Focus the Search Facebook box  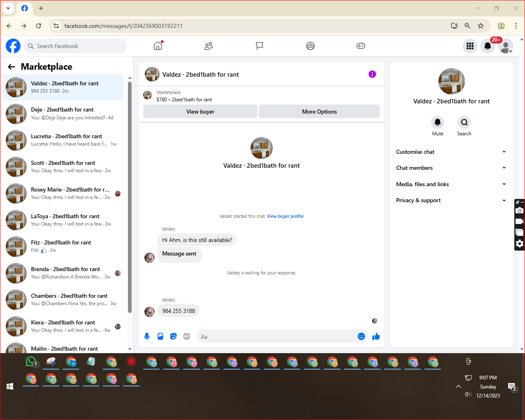point(75,46)
